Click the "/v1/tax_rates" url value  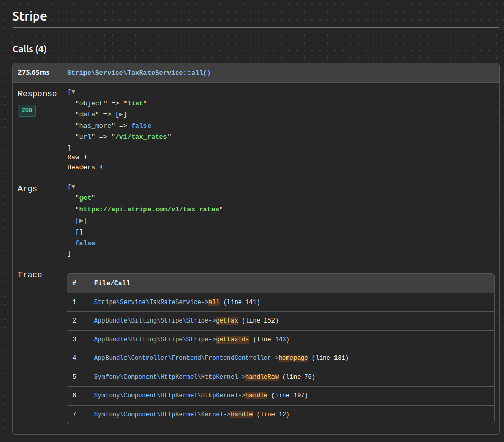(x=141, y=137)
